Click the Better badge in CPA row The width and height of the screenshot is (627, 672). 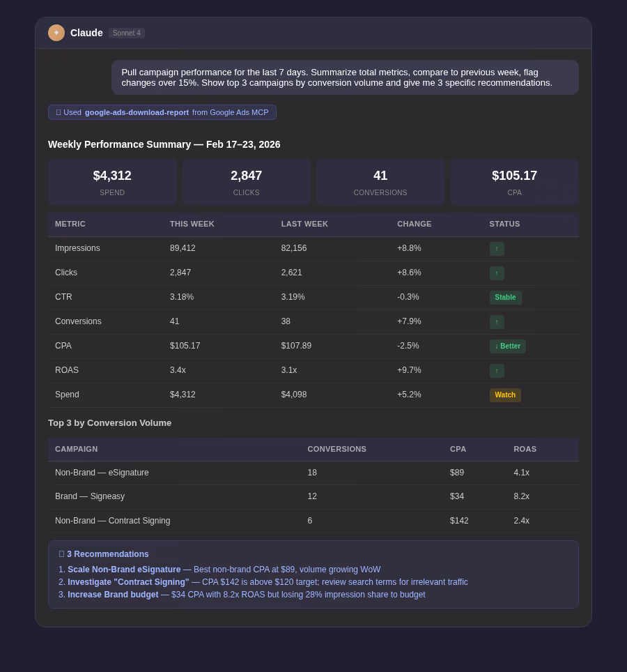(507, 346)
